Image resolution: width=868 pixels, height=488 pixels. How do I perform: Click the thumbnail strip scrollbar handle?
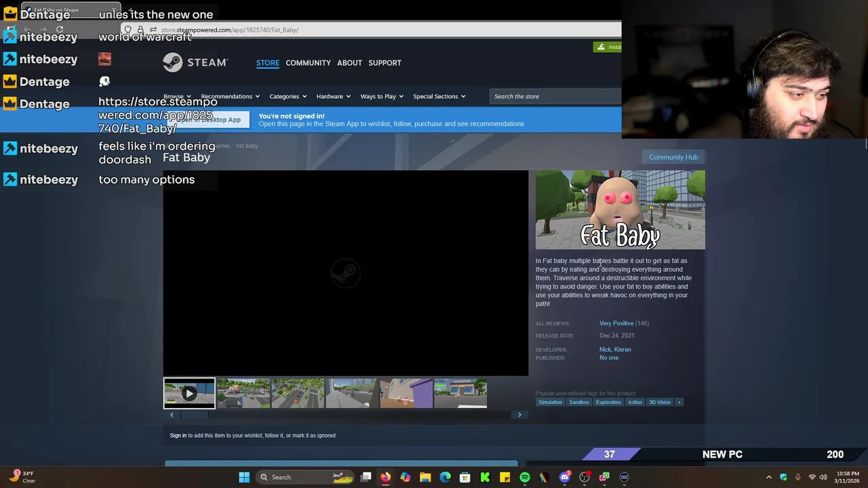194,415
